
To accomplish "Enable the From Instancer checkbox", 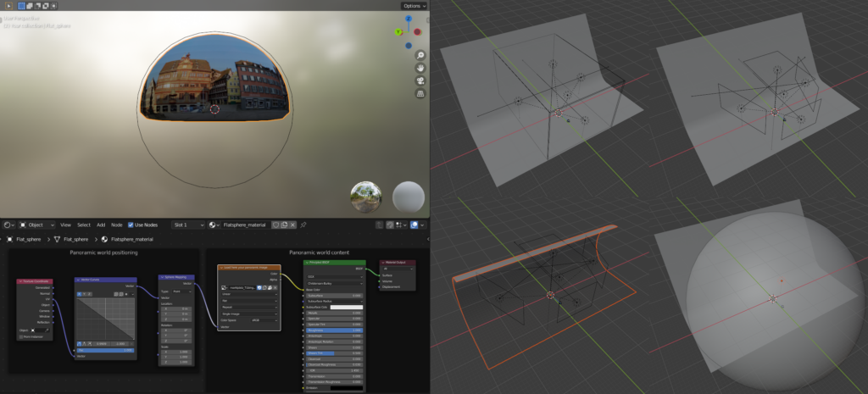I will (x=22, y=336).
